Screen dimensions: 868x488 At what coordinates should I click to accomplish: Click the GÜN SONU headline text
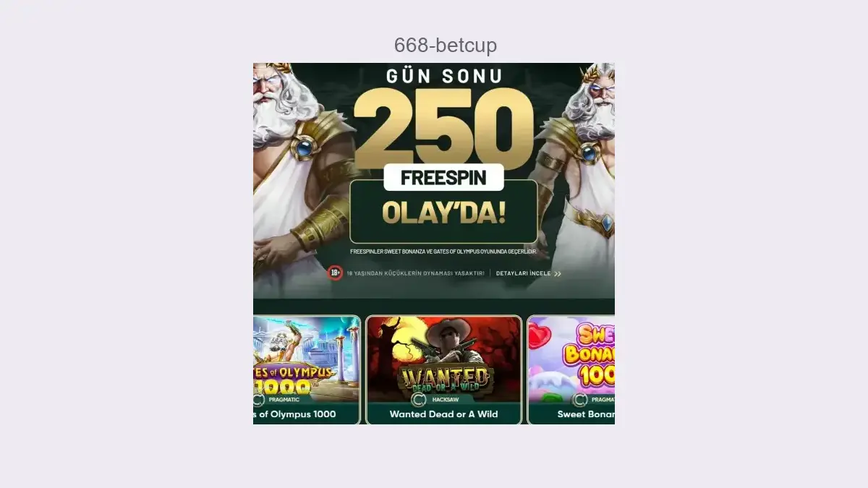[x=444, y=76]
